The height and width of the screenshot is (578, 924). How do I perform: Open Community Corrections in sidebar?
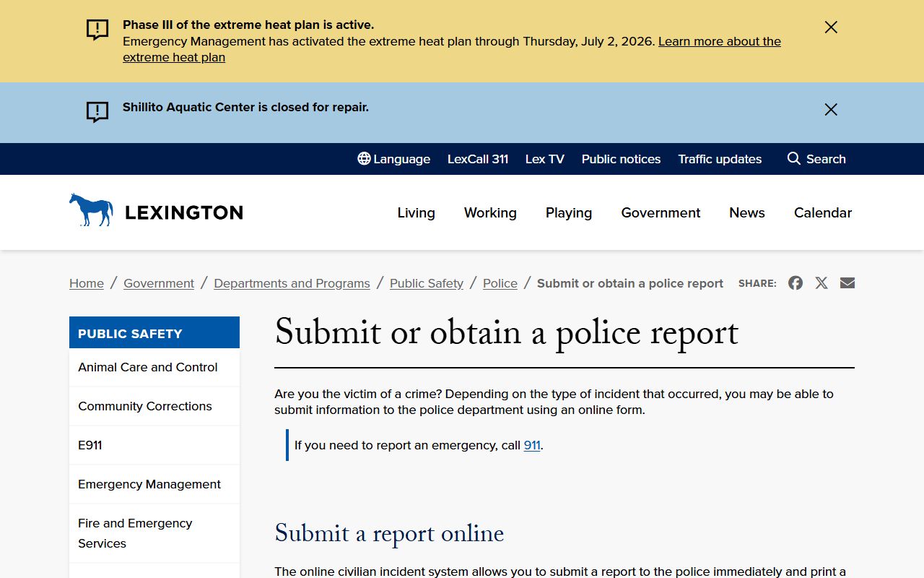click(154, 406)
